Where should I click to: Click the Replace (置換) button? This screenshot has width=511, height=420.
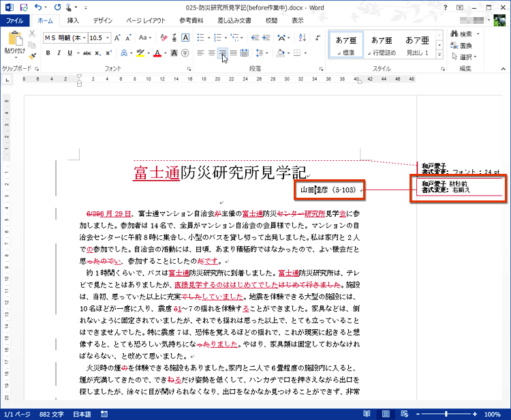pyautogui.click(x=461, y=45)
